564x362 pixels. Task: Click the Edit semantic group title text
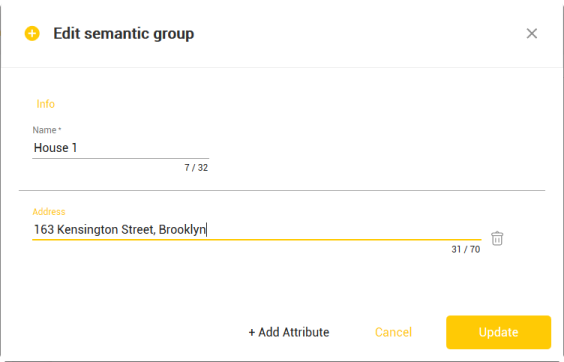point(124,33)
